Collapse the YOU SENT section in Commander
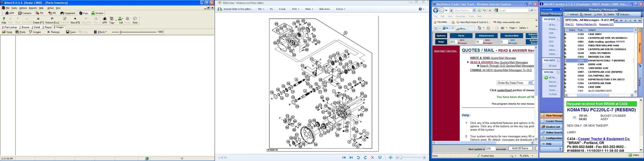The image size is (644, 161). click(x=558, y=60)
